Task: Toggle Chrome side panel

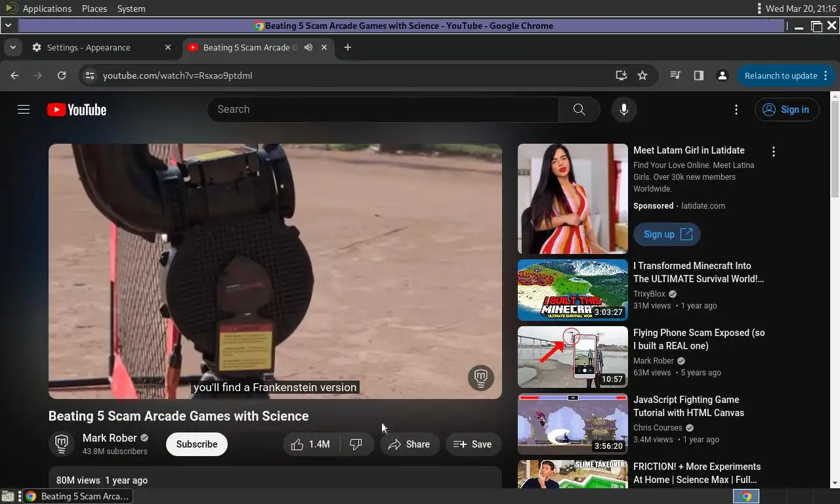Action: pyautogui.click(x=698, y=75)
